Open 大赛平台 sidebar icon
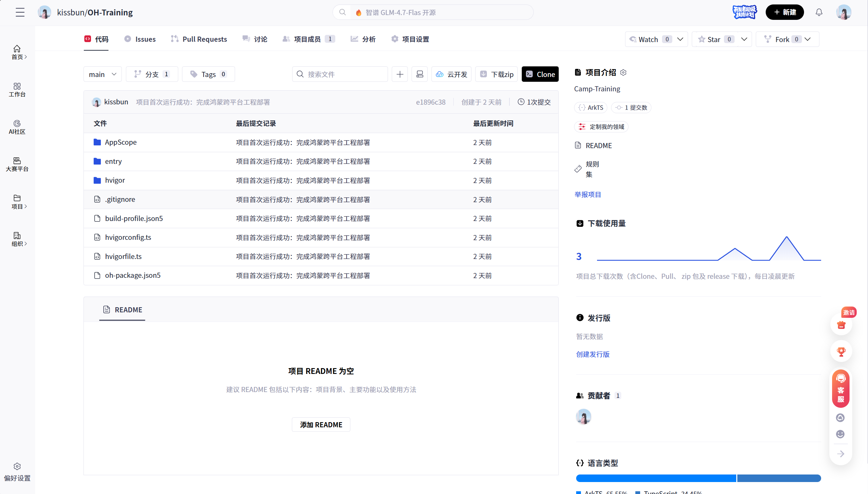 pos(17,164)
